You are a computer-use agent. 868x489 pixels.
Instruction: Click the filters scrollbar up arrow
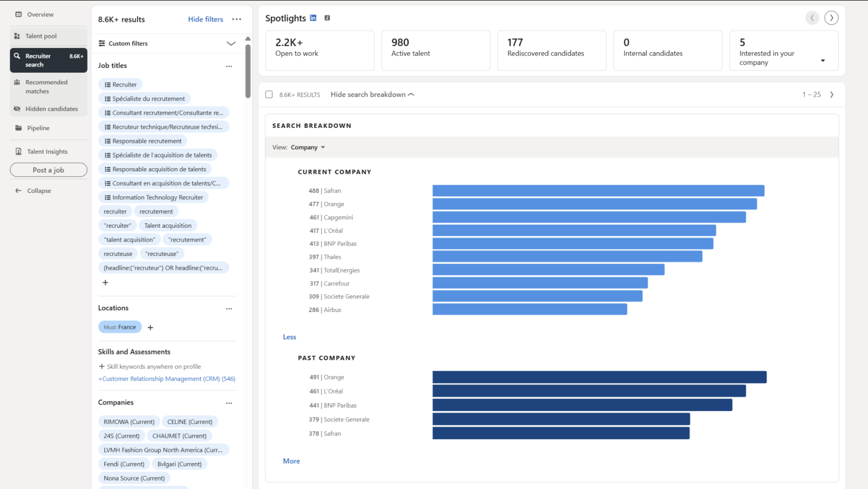coord(248,39)
